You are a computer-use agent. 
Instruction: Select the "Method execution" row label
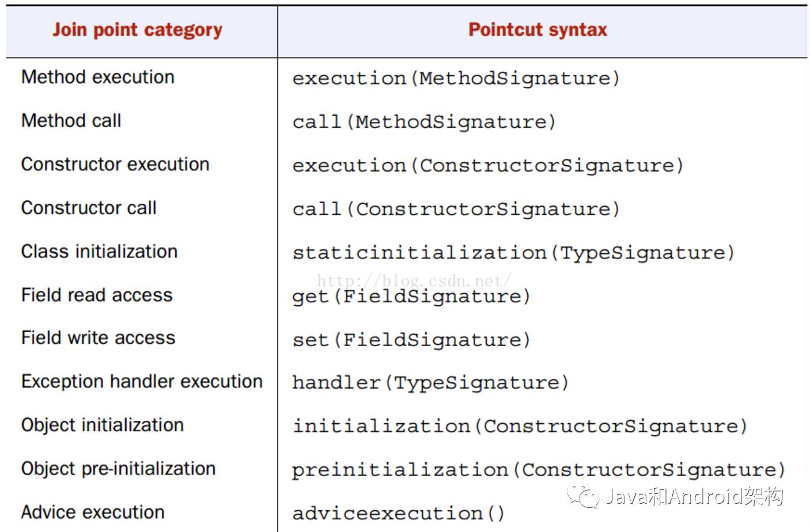coord(98,77)
